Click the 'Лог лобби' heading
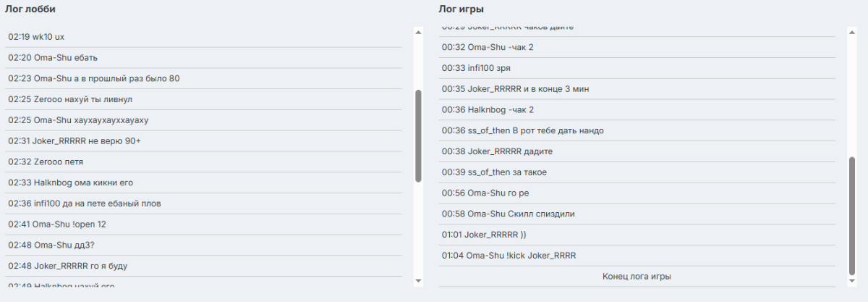 tap(30, 9)
